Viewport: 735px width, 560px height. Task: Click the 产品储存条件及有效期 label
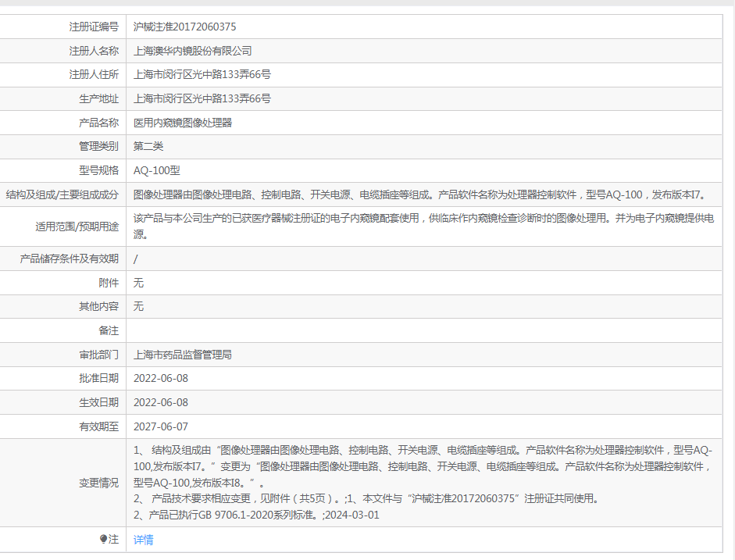point(70,259)
